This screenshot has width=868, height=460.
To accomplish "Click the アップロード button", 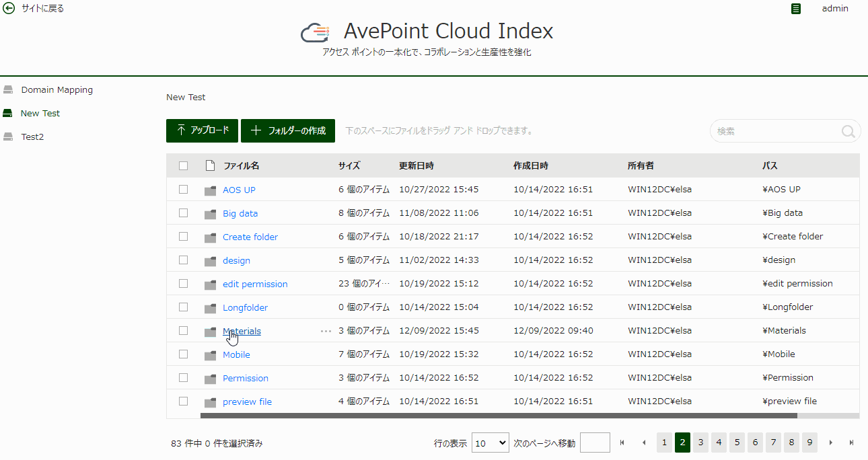I will coord(203,130).
